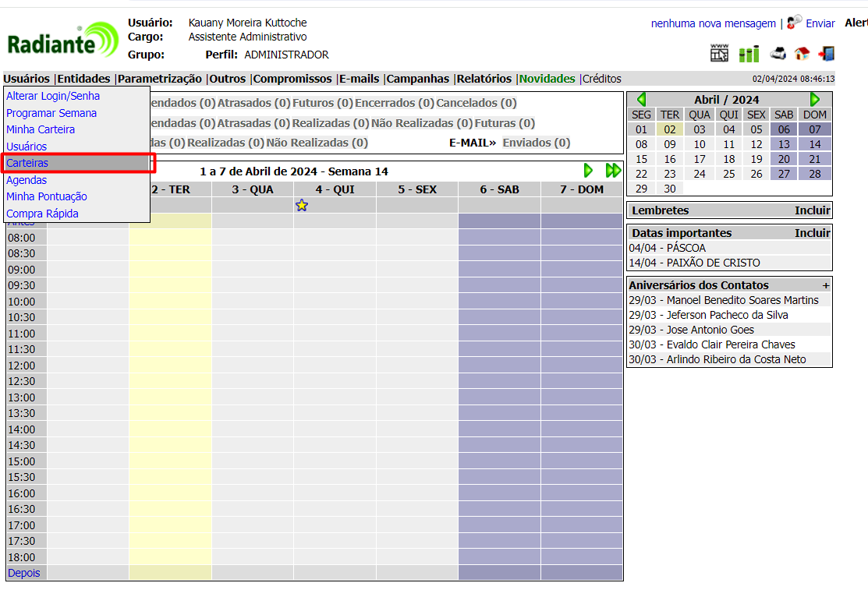
Task: Expand contact birthdays with plus sign
Action: [826, 285]
